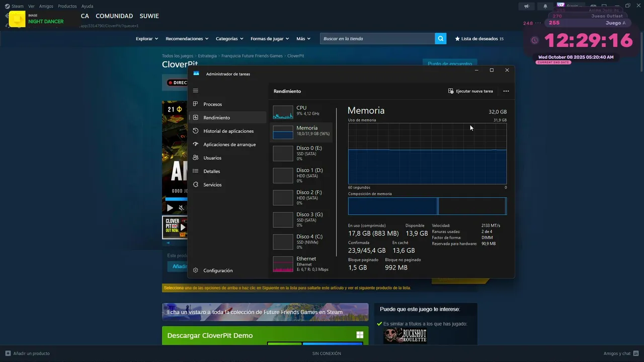
Task: Select Disco 3 (G:) performance entry
Action: pyautogui.click(x=301, y=220)
